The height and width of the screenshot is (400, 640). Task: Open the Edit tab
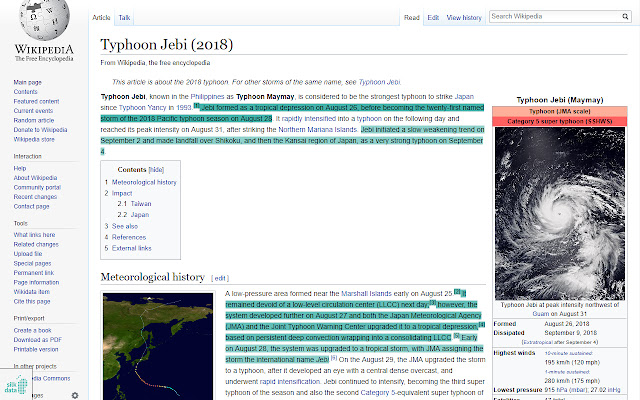pos(433,18)
